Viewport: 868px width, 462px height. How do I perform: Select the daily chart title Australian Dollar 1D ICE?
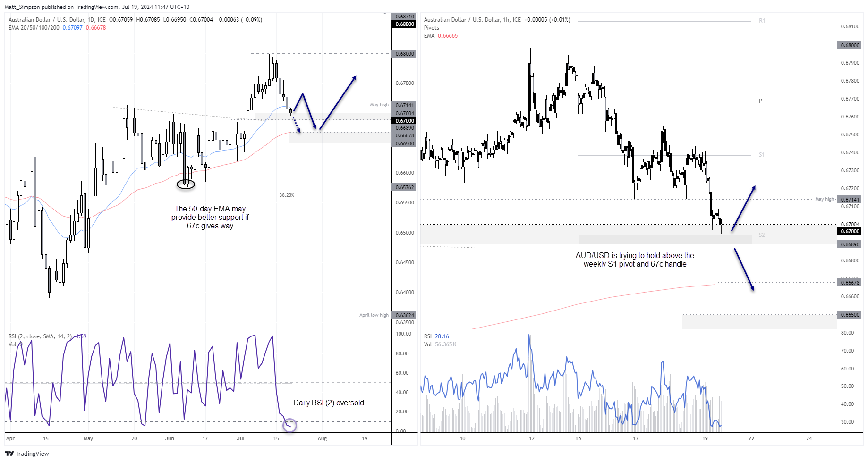[x=57, y=20]
